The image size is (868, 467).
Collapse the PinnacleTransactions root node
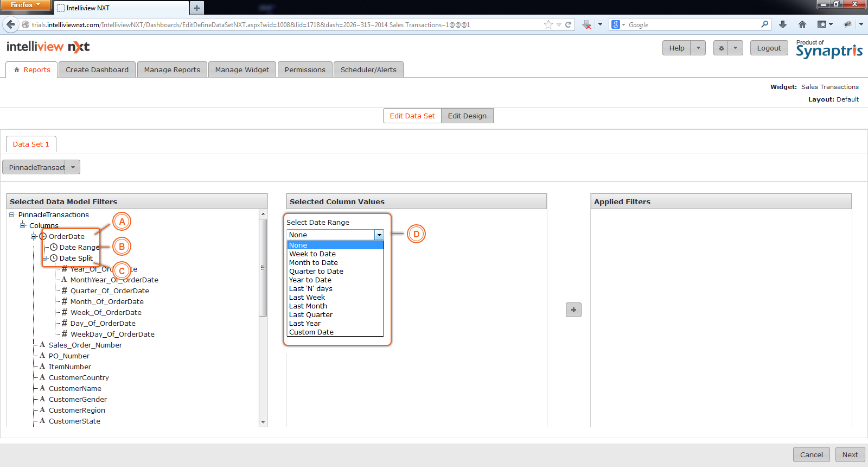click(12, 214)
